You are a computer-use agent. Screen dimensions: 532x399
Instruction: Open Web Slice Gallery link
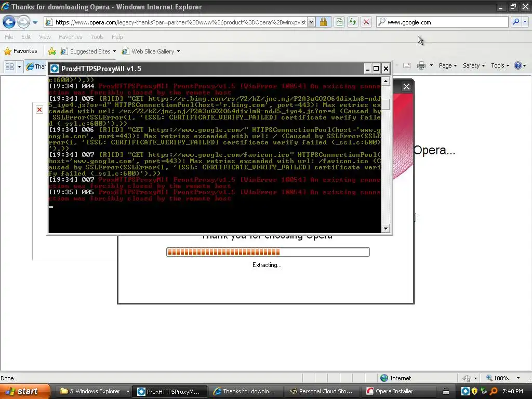[149, 51]
